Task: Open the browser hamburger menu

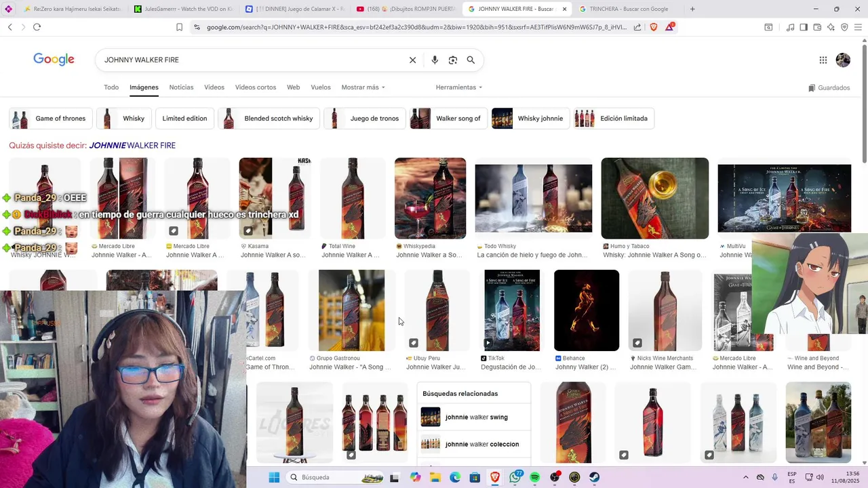Action: (858, 27)
